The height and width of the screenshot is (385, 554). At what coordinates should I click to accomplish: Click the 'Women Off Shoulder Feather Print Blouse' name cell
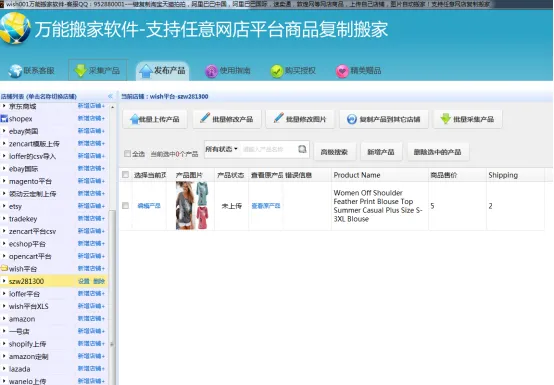pos(379,206)
